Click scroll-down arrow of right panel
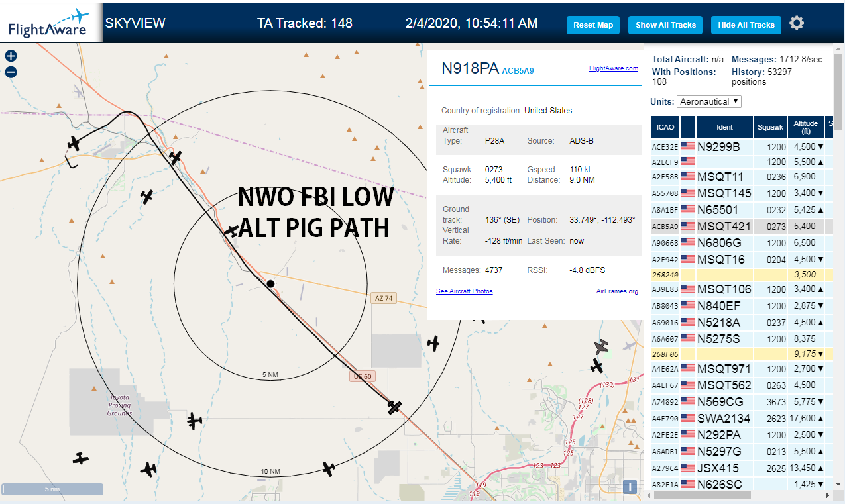 [839, 485]
